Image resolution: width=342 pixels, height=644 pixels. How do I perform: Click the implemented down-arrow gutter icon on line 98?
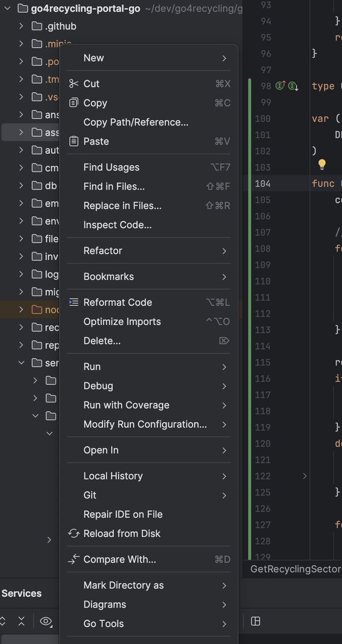(x=293, y=86)
